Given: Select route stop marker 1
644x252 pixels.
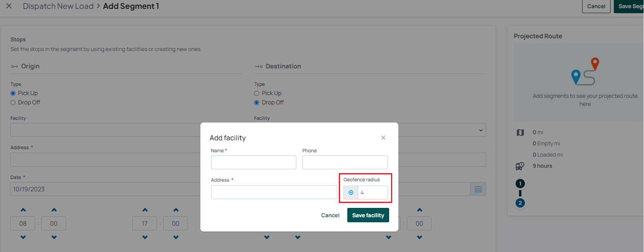Looking at the screenshot, I should coord(520,184).
